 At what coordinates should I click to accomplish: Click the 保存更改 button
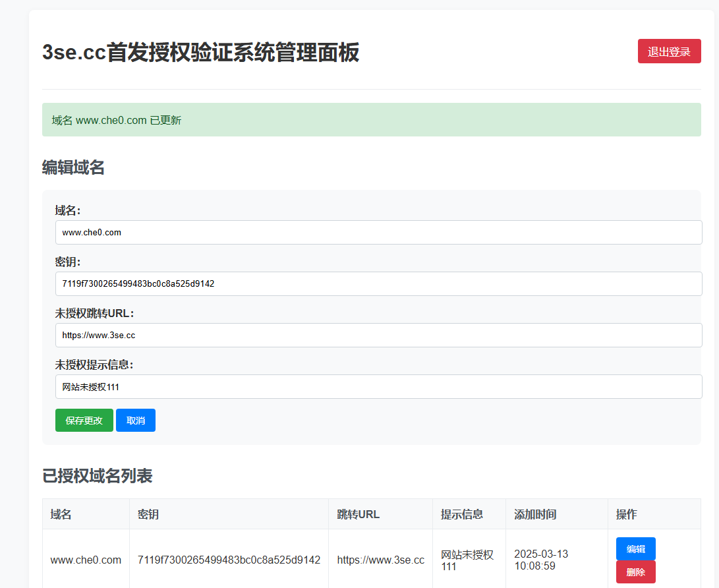84,420
